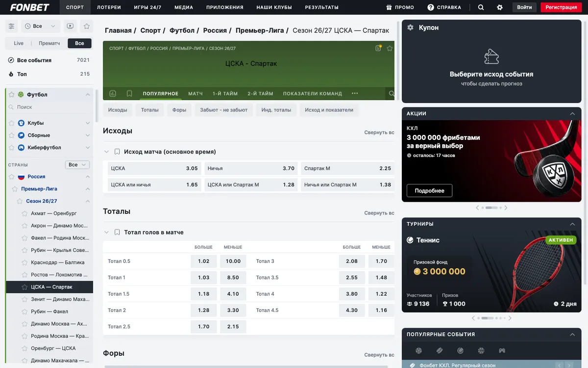Open the match notes icon in the header

tap(378, 48)
